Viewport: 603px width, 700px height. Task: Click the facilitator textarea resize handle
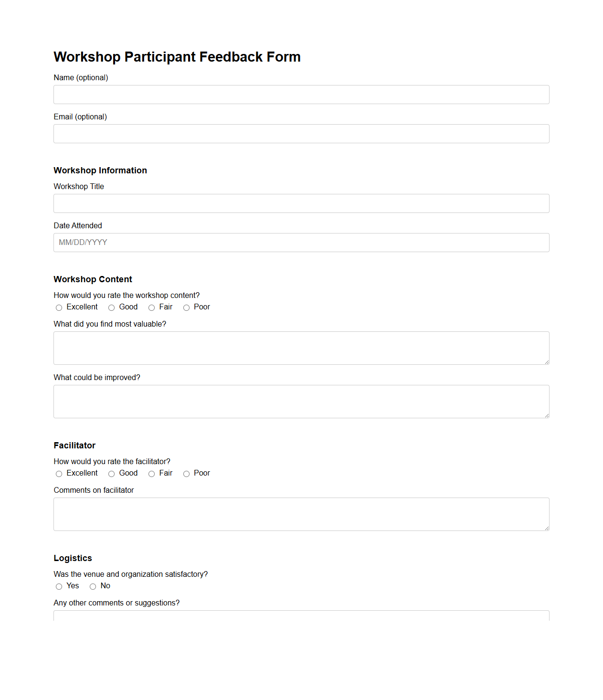click(x=546, y=527)
